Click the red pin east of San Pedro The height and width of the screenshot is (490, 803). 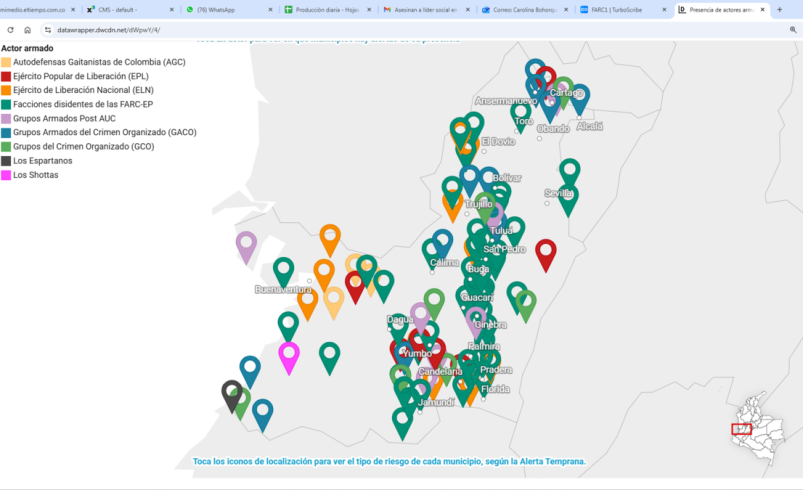(545, 252)
